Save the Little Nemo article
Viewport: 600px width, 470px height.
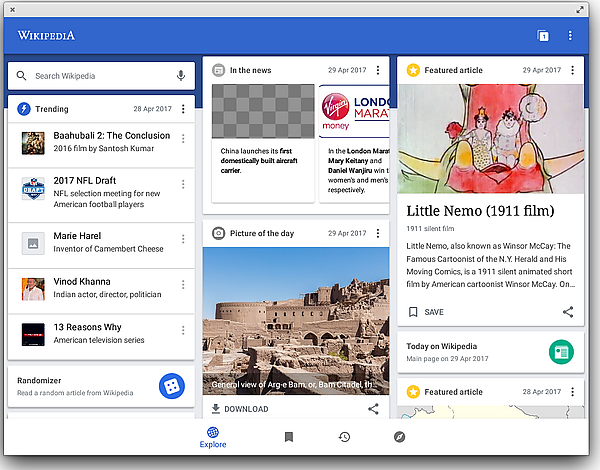426,312
